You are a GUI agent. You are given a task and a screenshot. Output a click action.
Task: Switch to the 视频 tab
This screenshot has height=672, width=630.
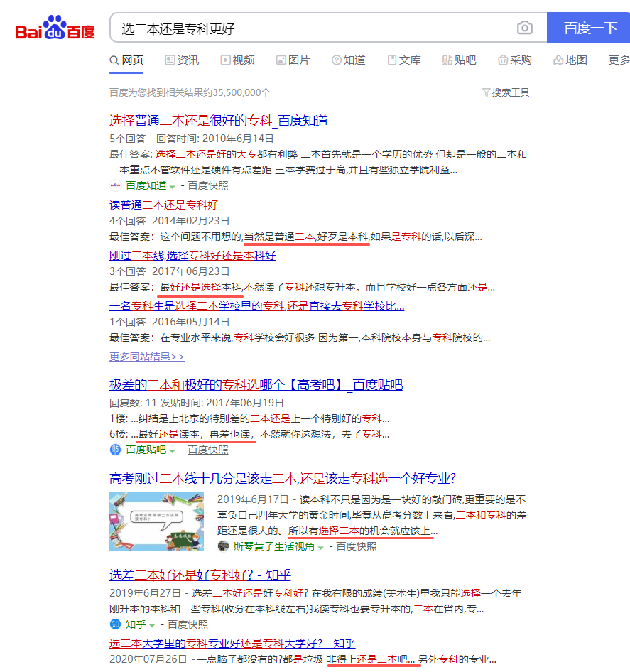[x=237, y=60]
